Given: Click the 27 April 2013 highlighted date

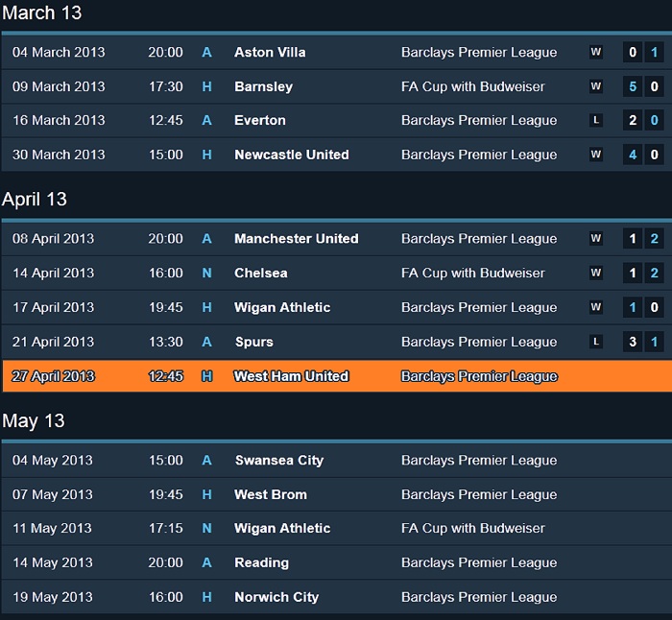Looking at the screenshot, I should 53,376.
